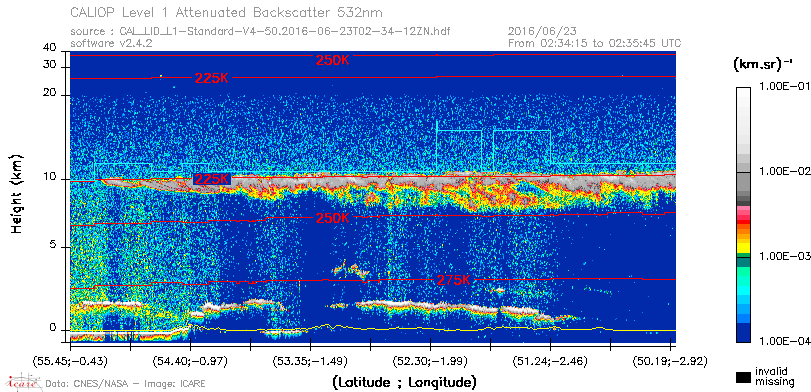Click x-axis label '(51.24;-2.46)'
The image size is (811, 392).
click(x=550, y=360)
